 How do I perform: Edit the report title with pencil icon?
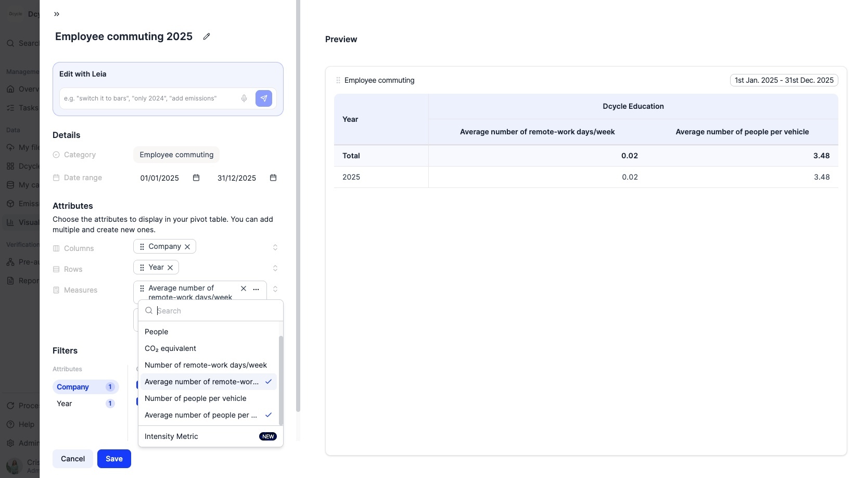[207, 36]
